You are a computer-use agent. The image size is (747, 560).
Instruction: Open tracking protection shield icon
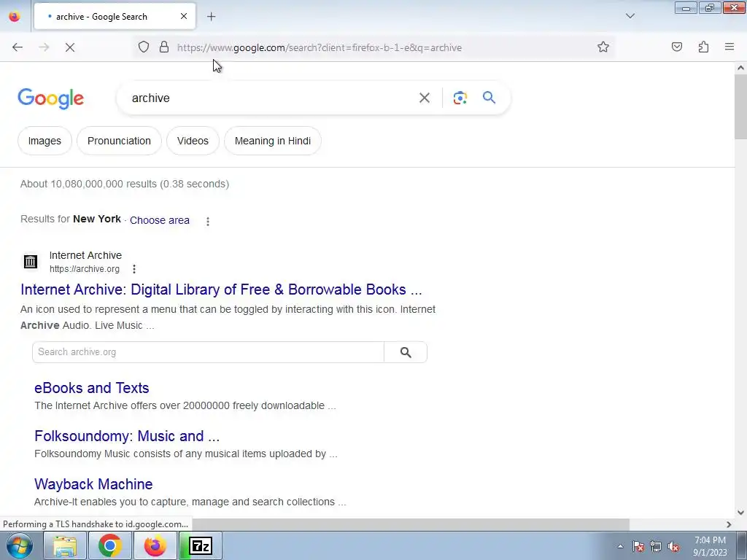click(144, 47)
